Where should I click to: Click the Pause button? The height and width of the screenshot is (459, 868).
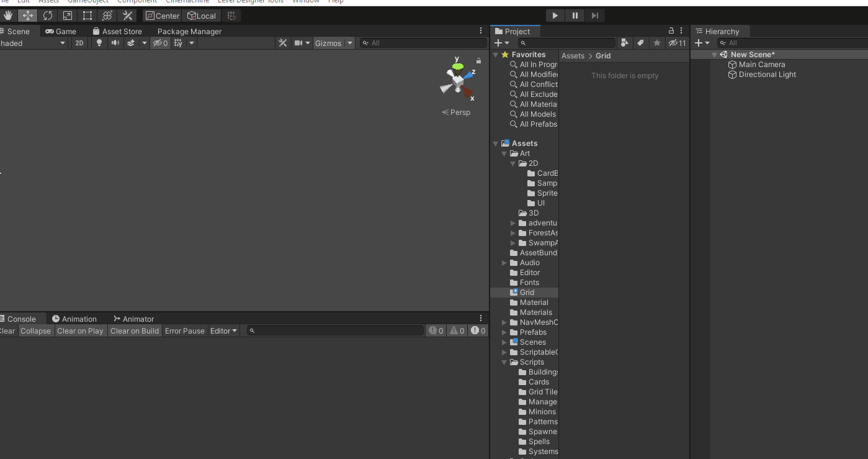tap(575, 16)
